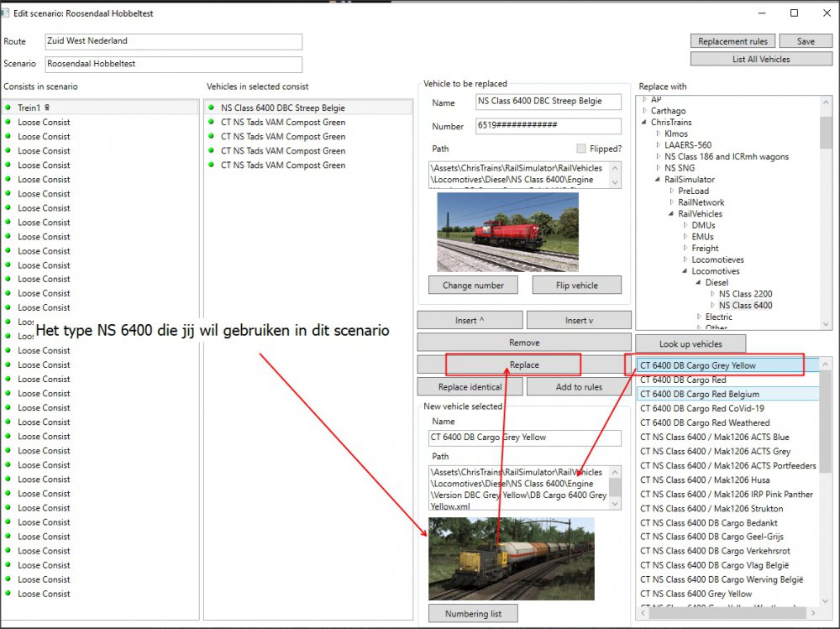Click the Flip vehicle button
The width and height of the screenshot is (840, 629).
(x=576, y=286)
